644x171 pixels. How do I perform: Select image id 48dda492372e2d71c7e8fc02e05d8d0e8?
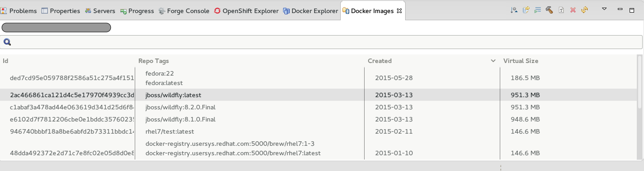pyautogui.click(x=72, y=153)
